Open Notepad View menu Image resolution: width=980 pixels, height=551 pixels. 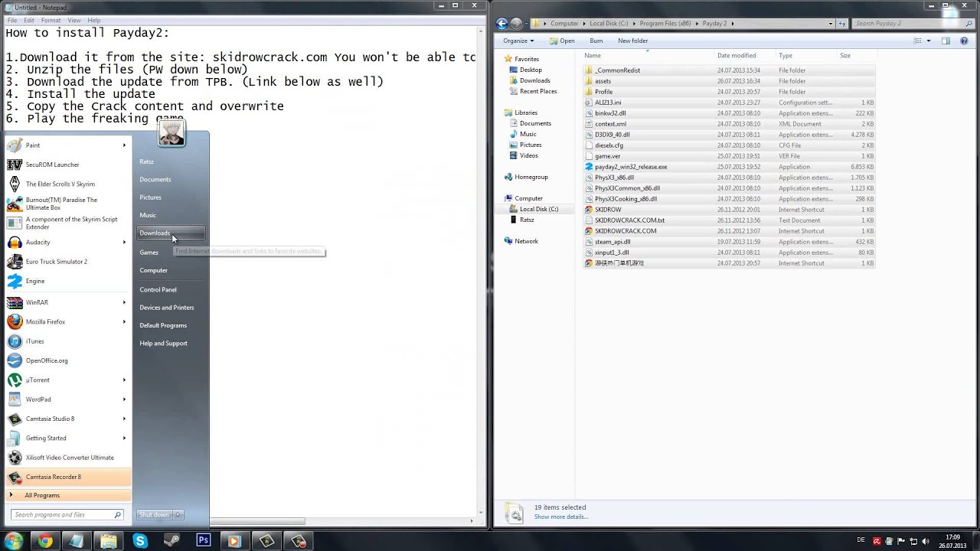click(74, 20)
